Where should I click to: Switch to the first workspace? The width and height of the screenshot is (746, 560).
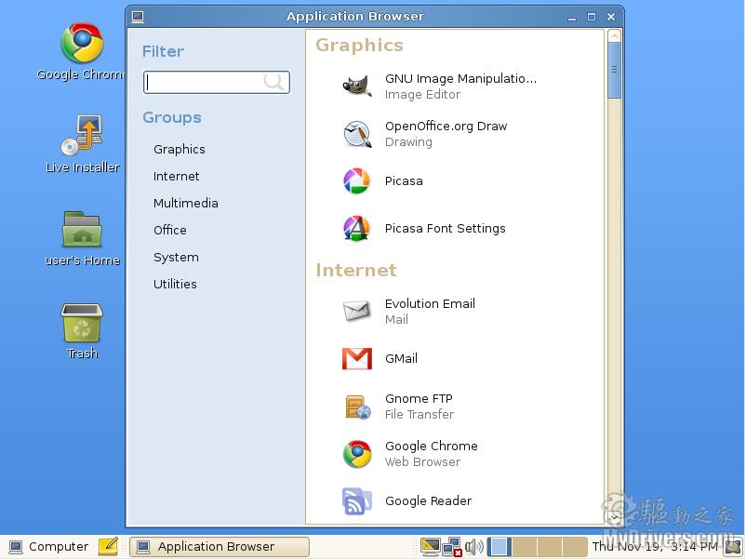tap(500, 547)
